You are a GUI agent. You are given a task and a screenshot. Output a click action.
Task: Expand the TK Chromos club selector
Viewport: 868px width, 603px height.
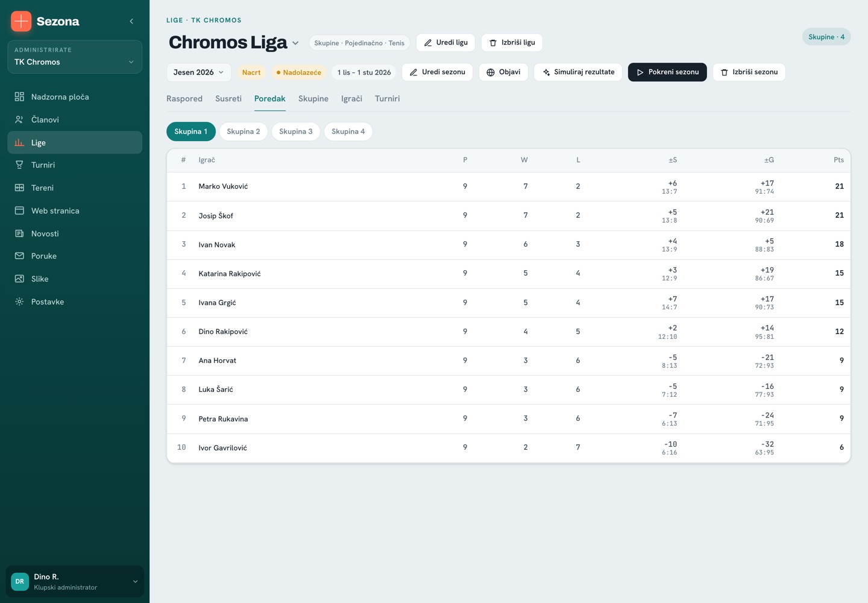[x=75, y=57]
